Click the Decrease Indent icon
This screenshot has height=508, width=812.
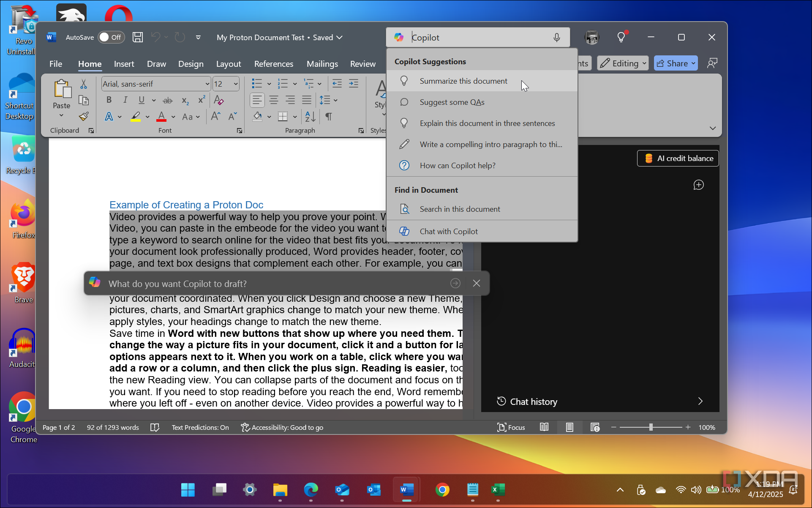(337, 84)
